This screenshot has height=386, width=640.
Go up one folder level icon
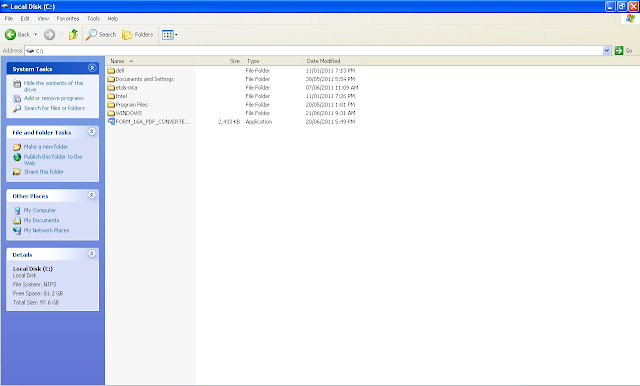click(73, 35)
